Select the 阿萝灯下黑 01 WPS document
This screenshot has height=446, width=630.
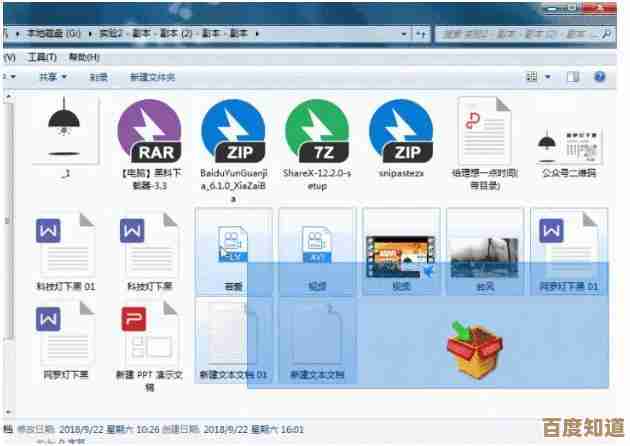(569, 246)
